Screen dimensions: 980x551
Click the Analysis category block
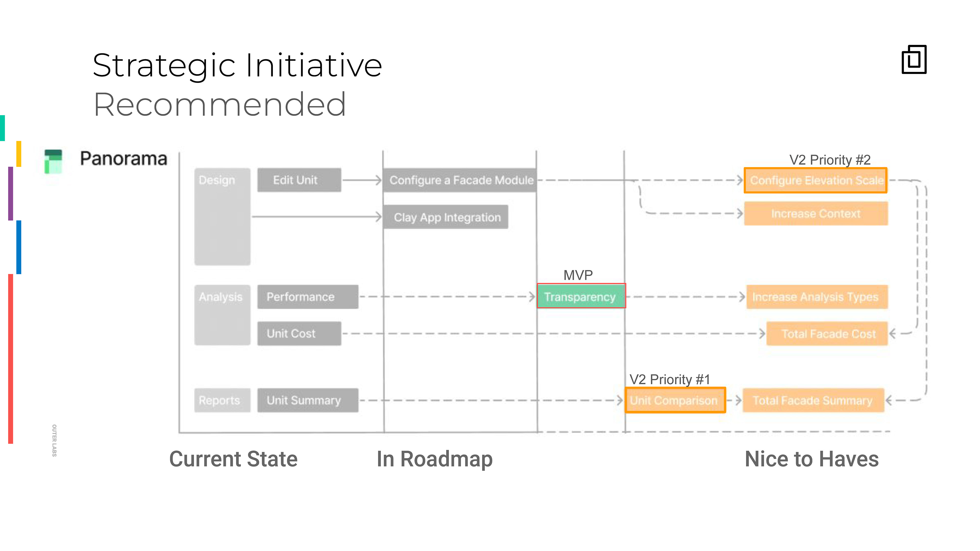222,315
